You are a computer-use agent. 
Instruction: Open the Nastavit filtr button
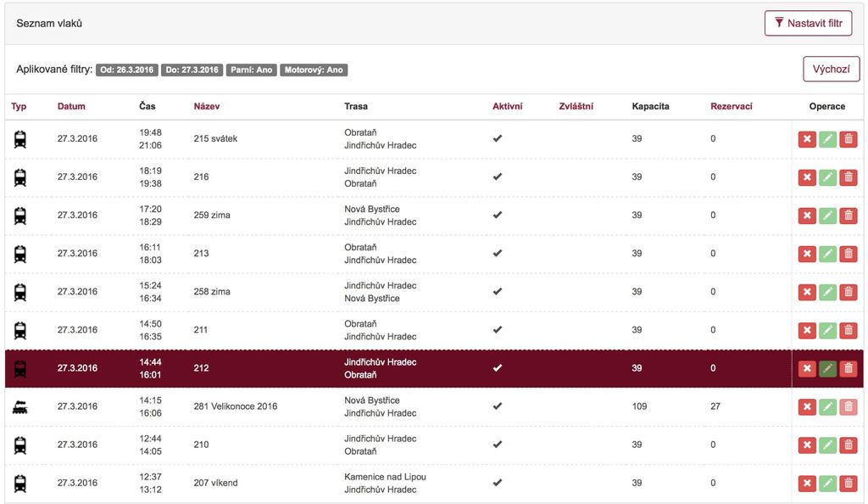coord(808,23)
